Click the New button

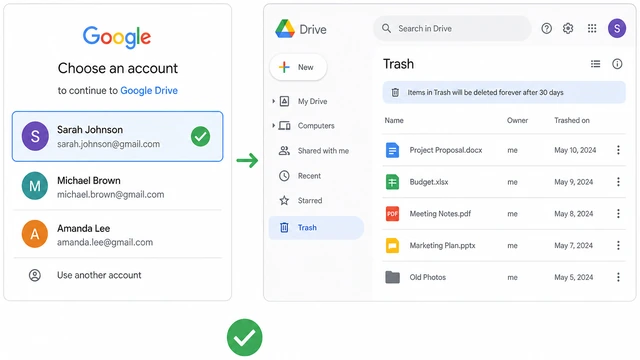(298, 67)
